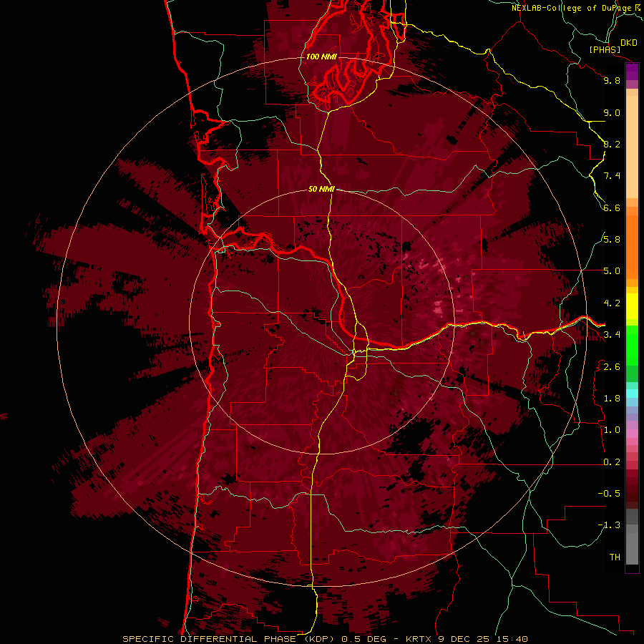This screenshot has width=644, height=644.
Task: Click the TH label at the scale bottom
Action: click(615, 557)
